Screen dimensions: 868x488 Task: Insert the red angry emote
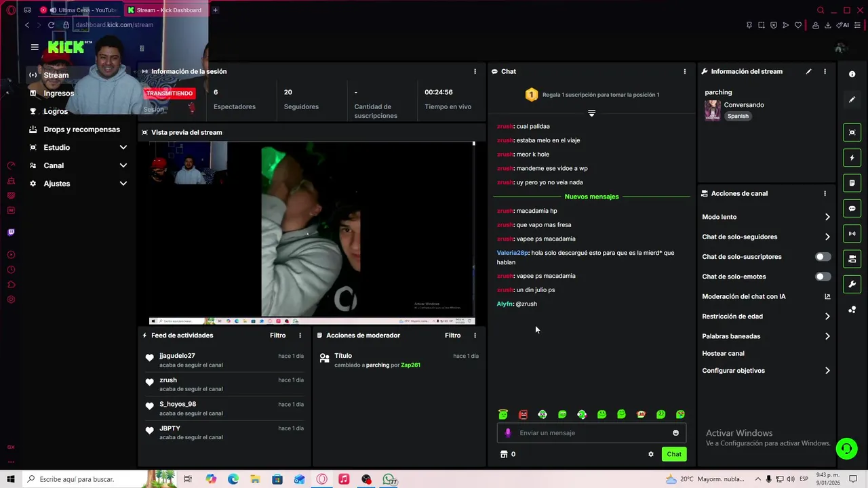(523, 414)
